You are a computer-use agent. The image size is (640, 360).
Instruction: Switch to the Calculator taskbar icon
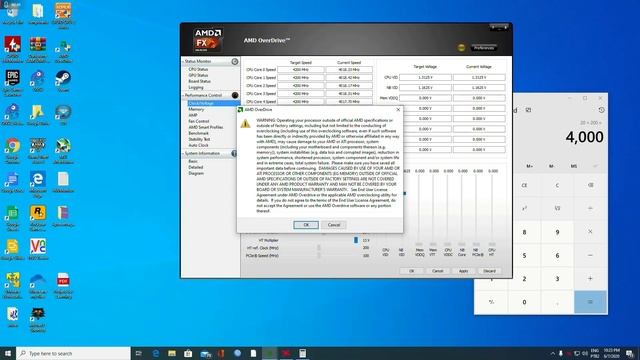coord(302,353)
